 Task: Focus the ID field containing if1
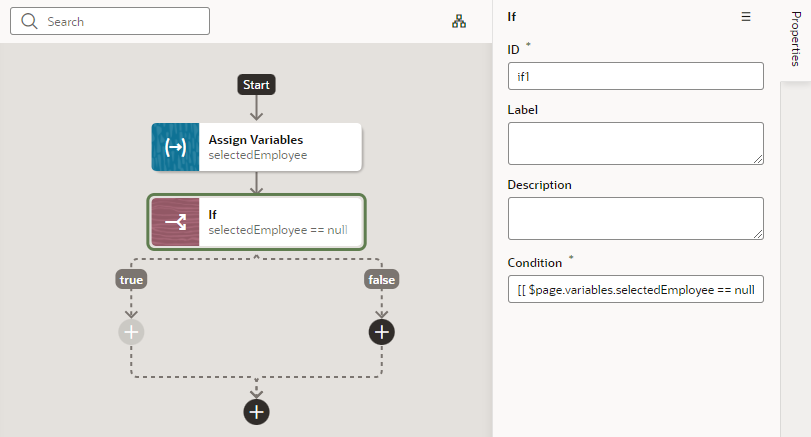point(635,76)
